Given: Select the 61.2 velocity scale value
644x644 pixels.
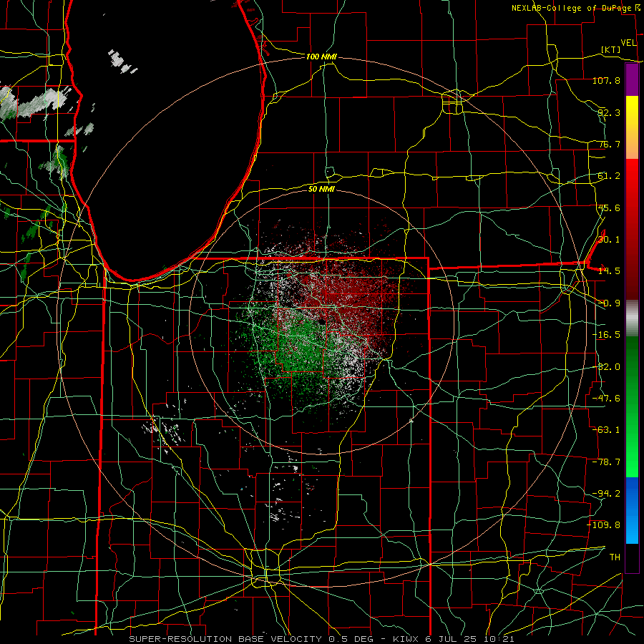Looking at the screenshot, I should 609,176.
